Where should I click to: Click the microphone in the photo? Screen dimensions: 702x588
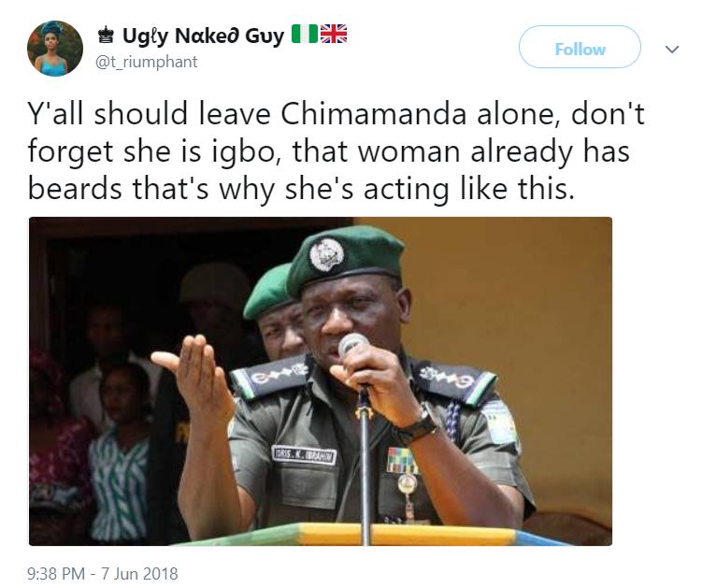pyautogui.click(x=353, y=347)
